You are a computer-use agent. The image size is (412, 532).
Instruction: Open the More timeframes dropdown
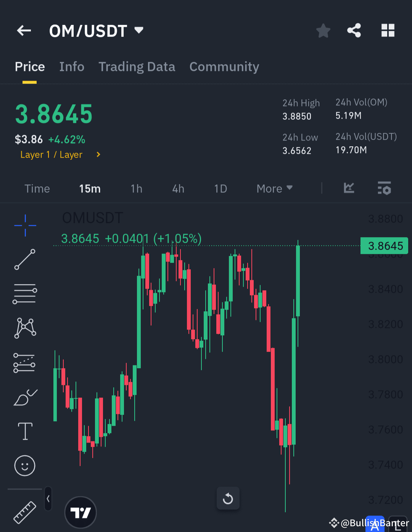(x=274, y=188)
